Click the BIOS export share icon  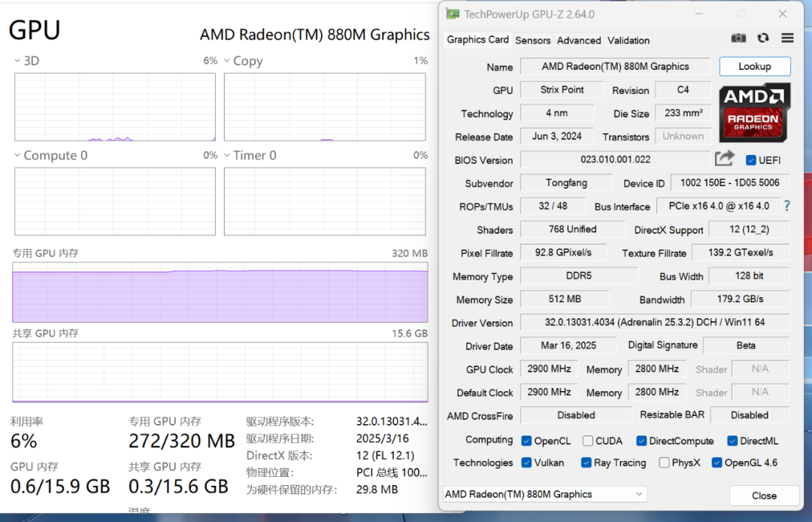[x=725, y=159]
